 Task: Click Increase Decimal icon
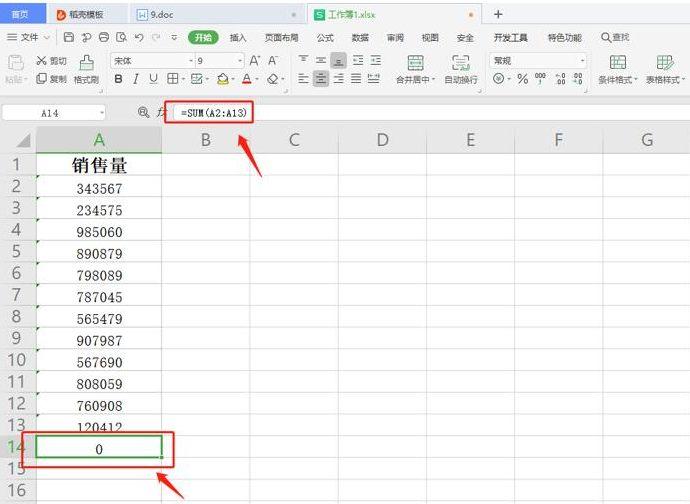click(x=561, y=79)
